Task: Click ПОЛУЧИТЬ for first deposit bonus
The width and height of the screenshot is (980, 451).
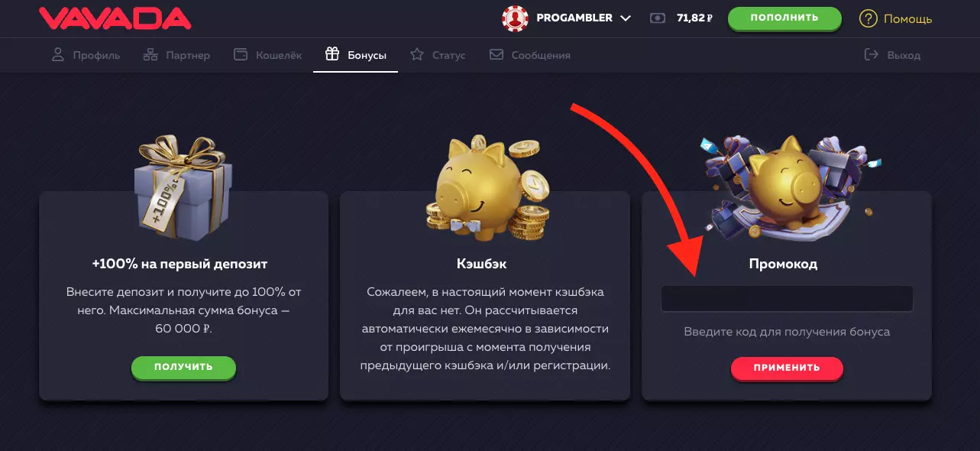Action: pos(183,367)
